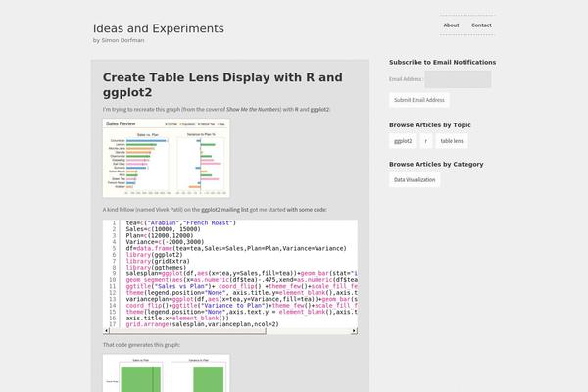This screenshot has width=588, height=392.
Task: Click code line 'Variance=c(-2000,3000)'
Action: 165,242
